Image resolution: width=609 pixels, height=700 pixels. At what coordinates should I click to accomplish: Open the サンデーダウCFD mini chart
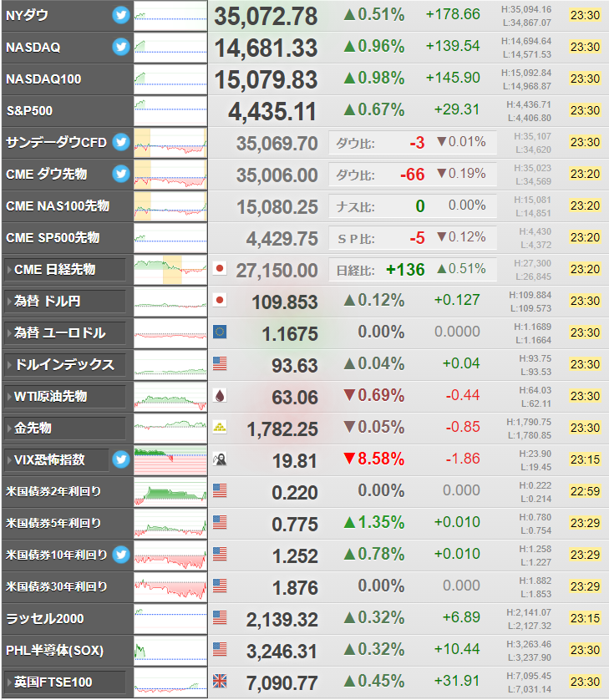click(170, 142)
